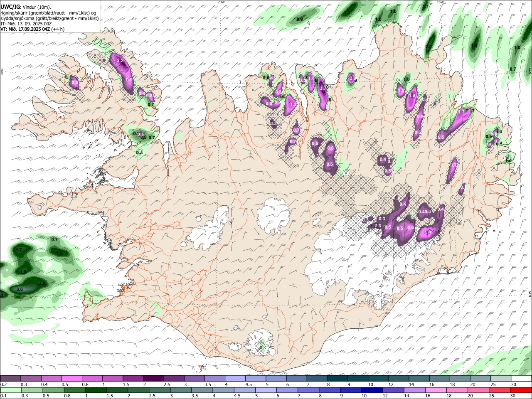Select the 'slydda/snjókoma' legend description line
Image resolution: width=532 pixels, height=399 pixels.
tap(49, 18)
